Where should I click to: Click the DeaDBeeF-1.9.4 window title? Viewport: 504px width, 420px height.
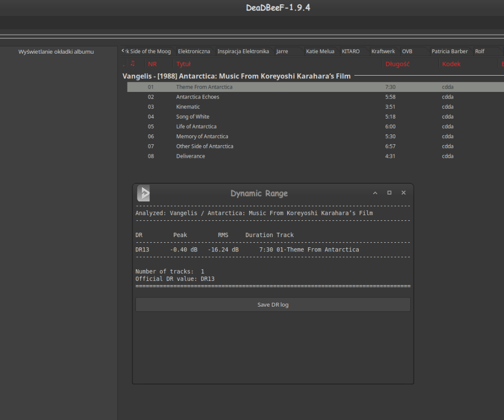click(278, 8)
